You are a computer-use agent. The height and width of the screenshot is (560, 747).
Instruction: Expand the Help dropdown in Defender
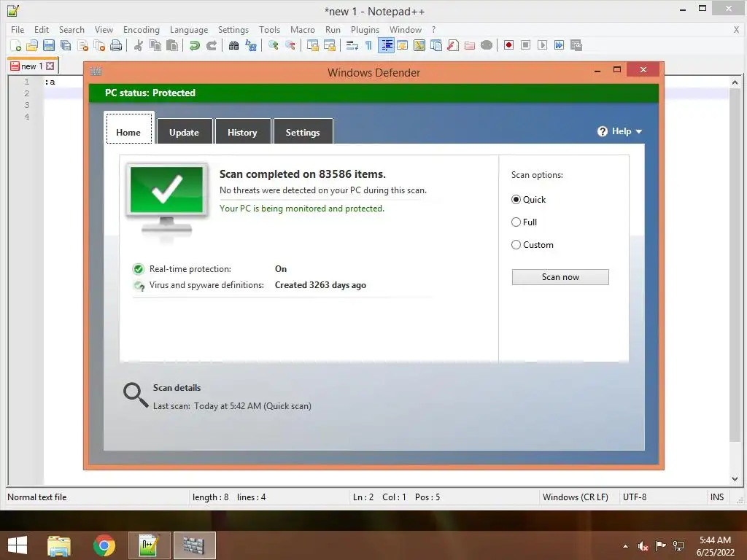point(620,131)
